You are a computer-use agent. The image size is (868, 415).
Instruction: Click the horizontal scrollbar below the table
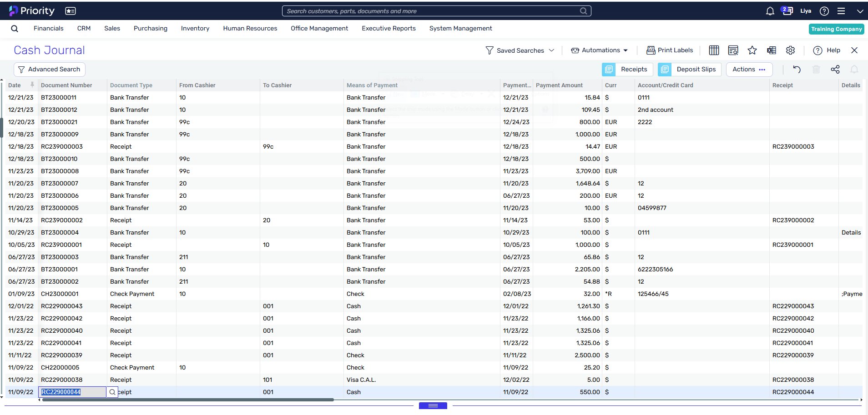[187, 400]
